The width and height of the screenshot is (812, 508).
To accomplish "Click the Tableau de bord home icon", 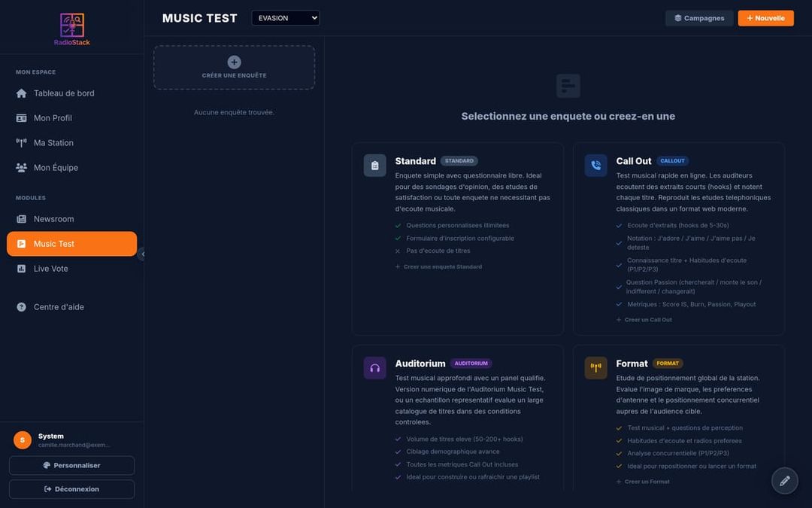I will coord(21,93).
